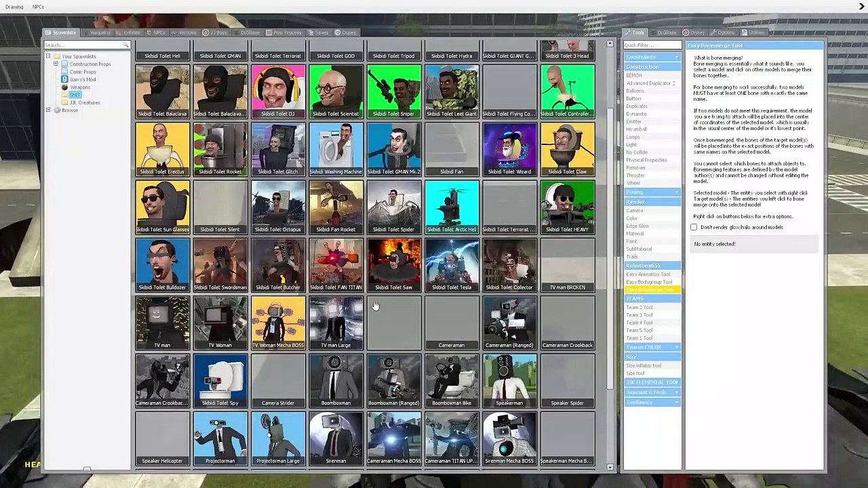Open the Weapons spawnlist item
The image size is (868, 488).
79,87
